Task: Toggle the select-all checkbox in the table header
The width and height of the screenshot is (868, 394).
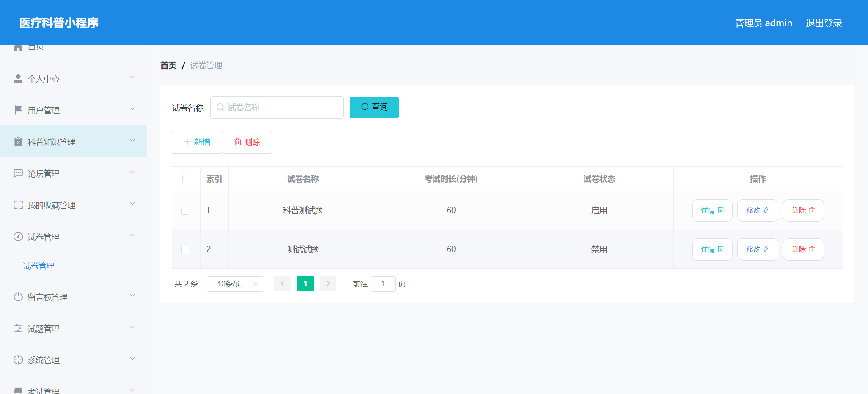Action: pos(186,179)
